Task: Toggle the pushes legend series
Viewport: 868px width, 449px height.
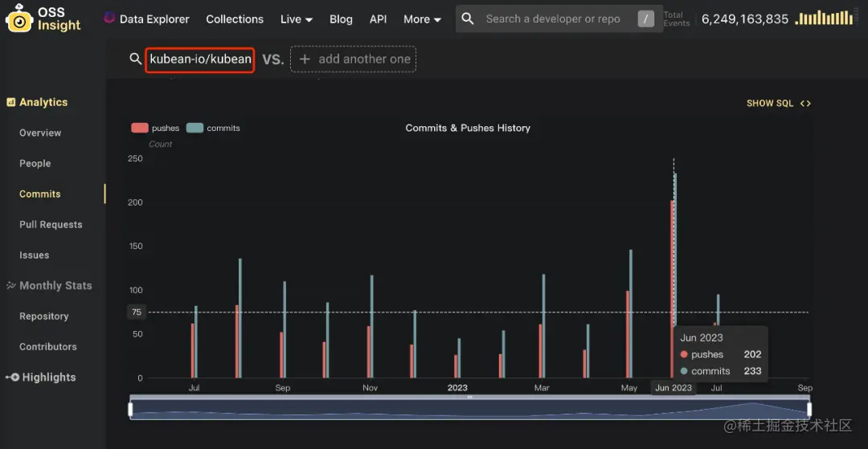Action: [x=155, y=128]
